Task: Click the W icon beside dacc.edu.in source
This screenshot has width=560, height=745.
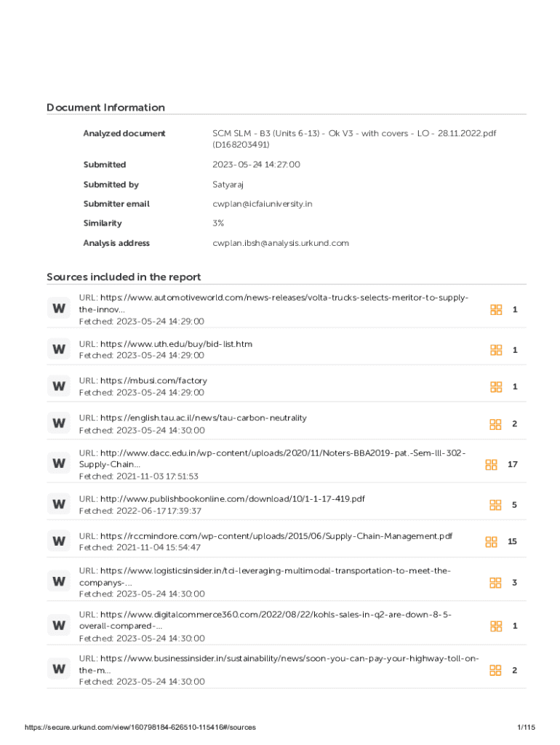Action: (58, 463)
